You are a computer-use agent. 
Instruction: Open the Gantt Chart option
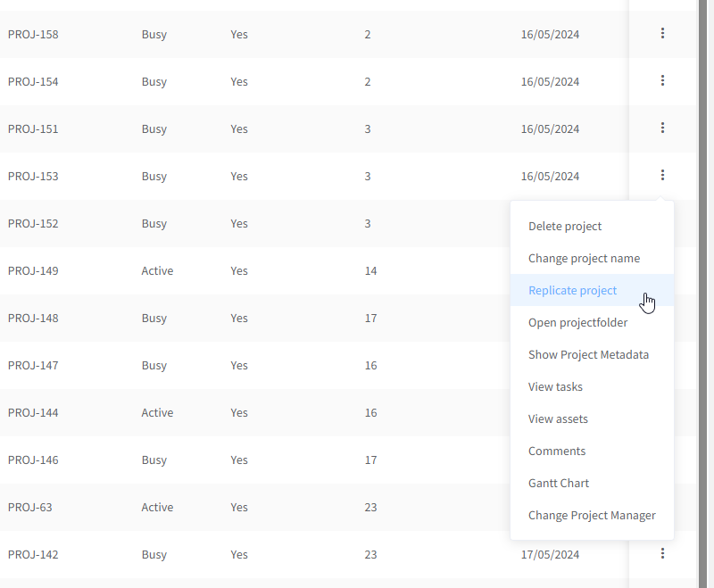[x=559, y=484]
